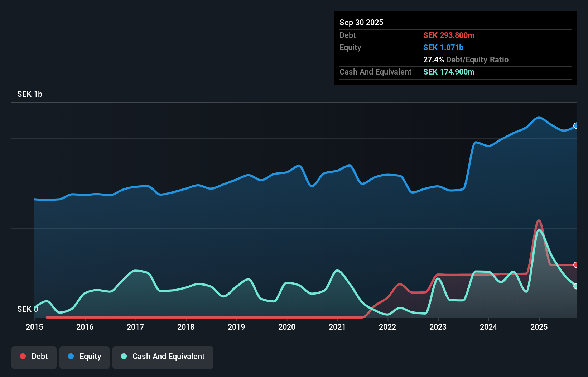Click the Sep 30 2025 tooltip date
The width and height of the screenshot is (588, 377).
tap(361, 23)
